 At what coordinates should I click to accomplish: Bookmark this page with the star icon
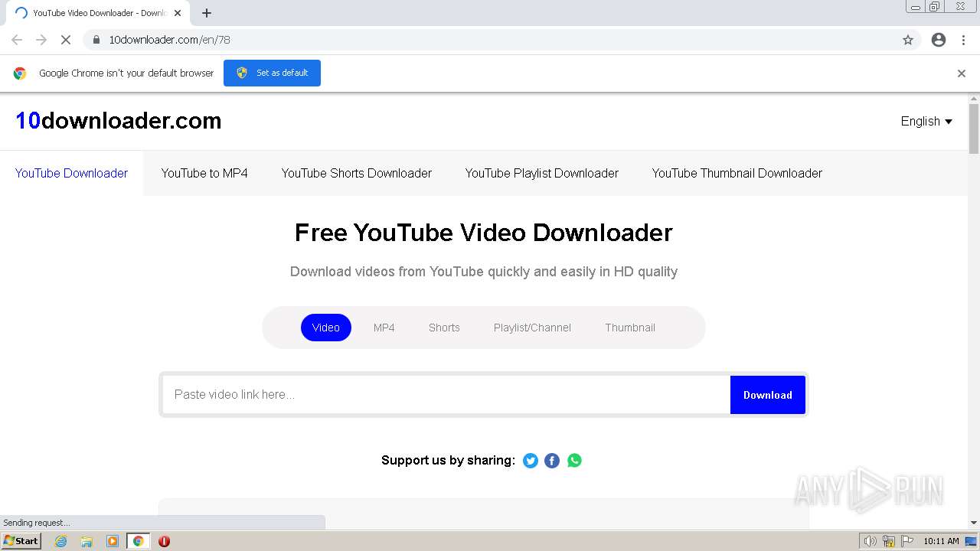click(x=908, y=40)
